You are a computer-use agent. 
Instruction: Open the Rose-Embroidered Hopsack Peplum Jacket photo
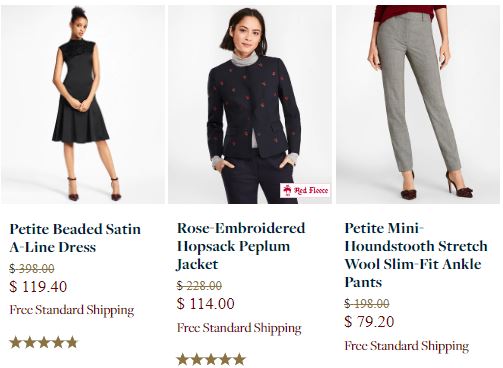click(x=250, y=104)
